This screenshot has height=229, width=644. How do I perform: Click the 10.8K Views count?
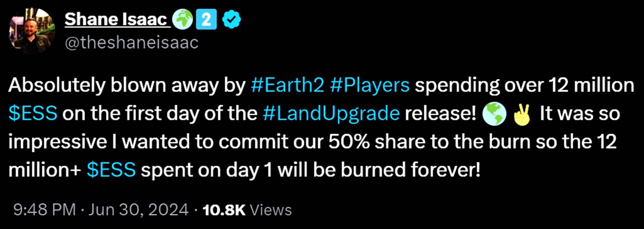point(246,209)
